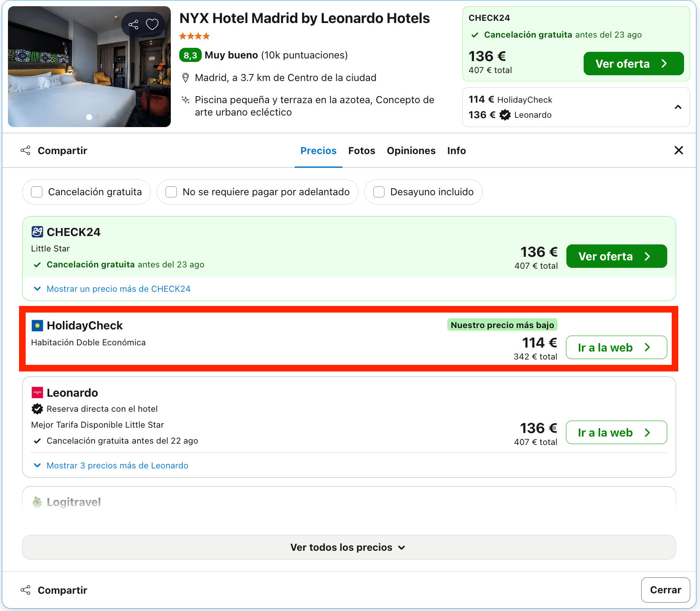Screen dimensions: 700x611
Task: Click the (10k puntuaciones) text
Action: (304, 55)
